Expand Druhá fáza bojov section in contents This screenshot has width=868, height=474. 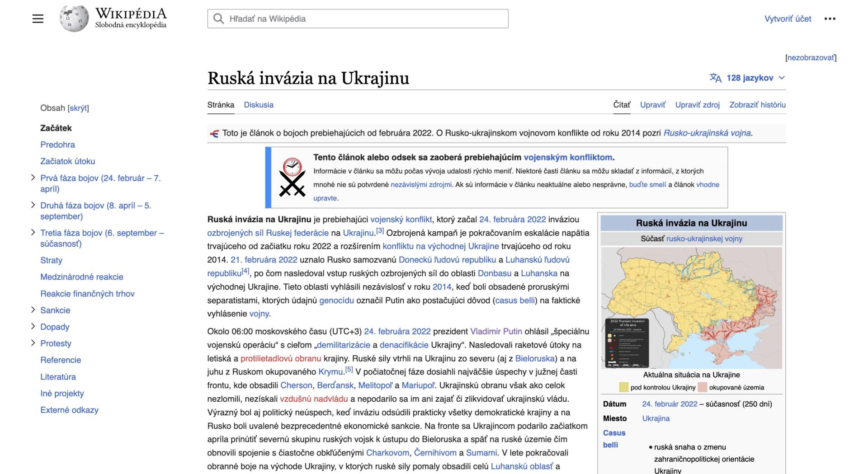(33, 205)
